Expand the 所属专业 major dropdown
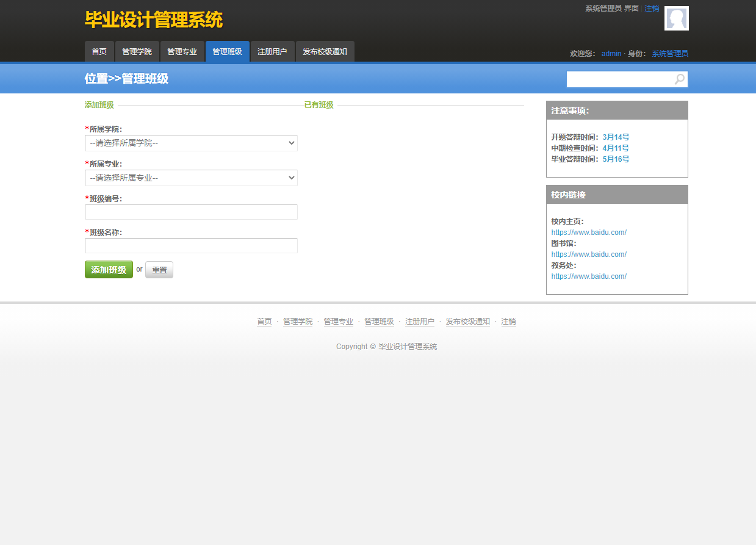Viewport: 756px width, 545px height. (191, 178)
